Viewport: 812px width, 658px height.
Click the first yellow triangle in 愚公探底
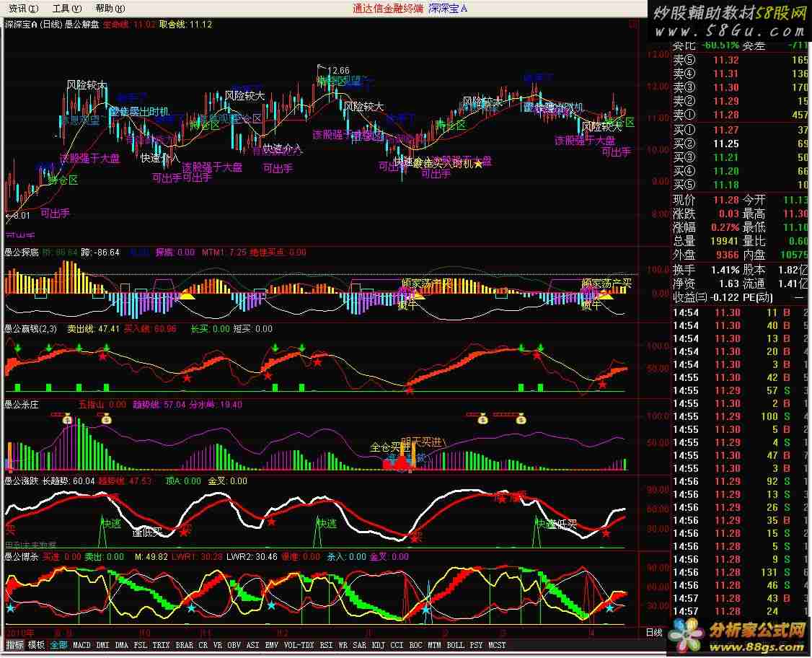tap(187, 295)
